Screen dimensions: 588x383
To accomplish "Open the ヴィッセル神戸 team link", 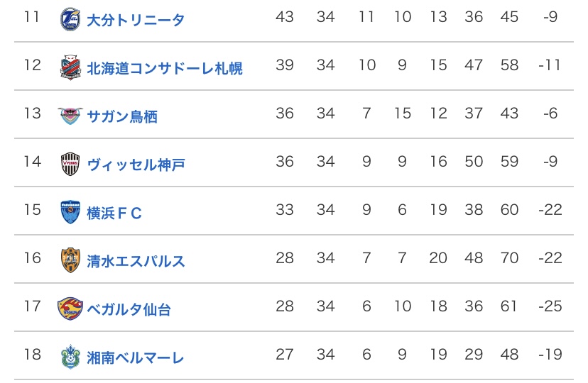I will click(136, 165).
